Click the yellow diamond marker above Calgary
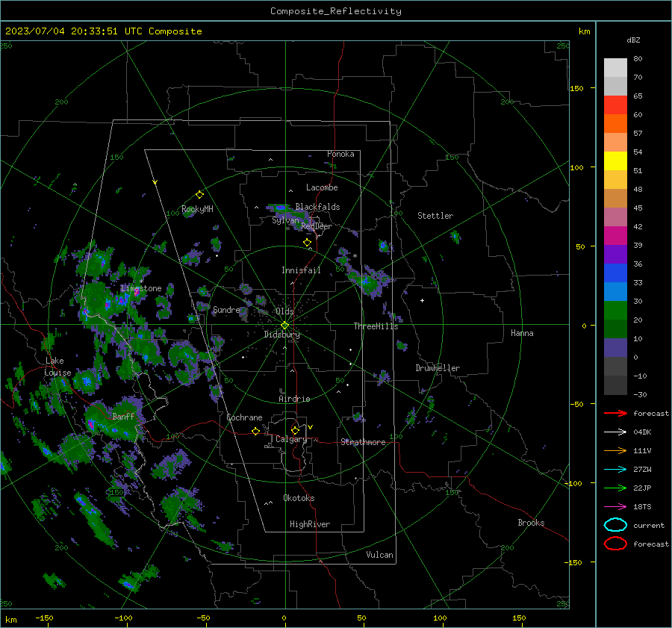 (x=295, y=430)
